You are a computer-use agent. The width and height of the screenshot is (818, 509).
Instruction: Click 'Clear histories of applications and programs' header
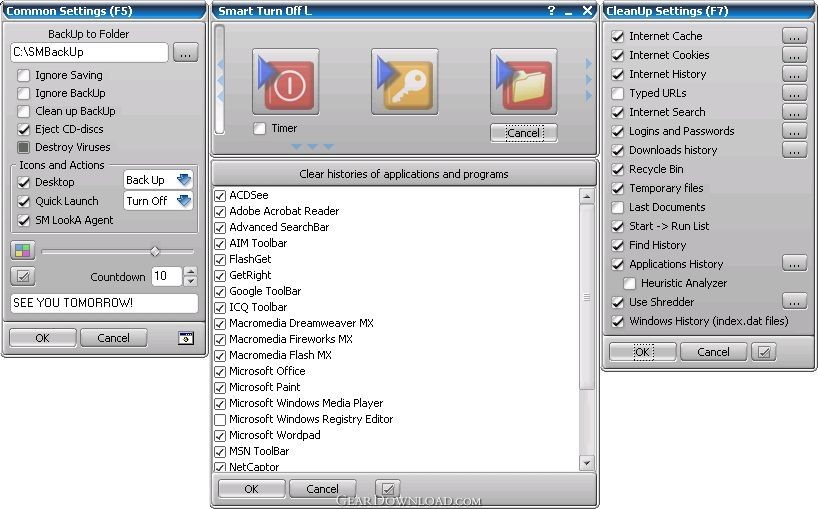[404, 174]
